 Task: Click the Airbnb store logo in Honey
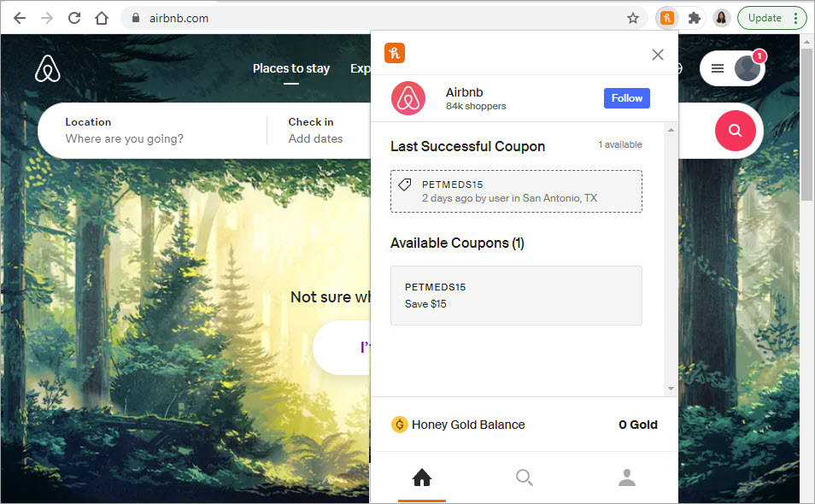click(x=408, y=98)
